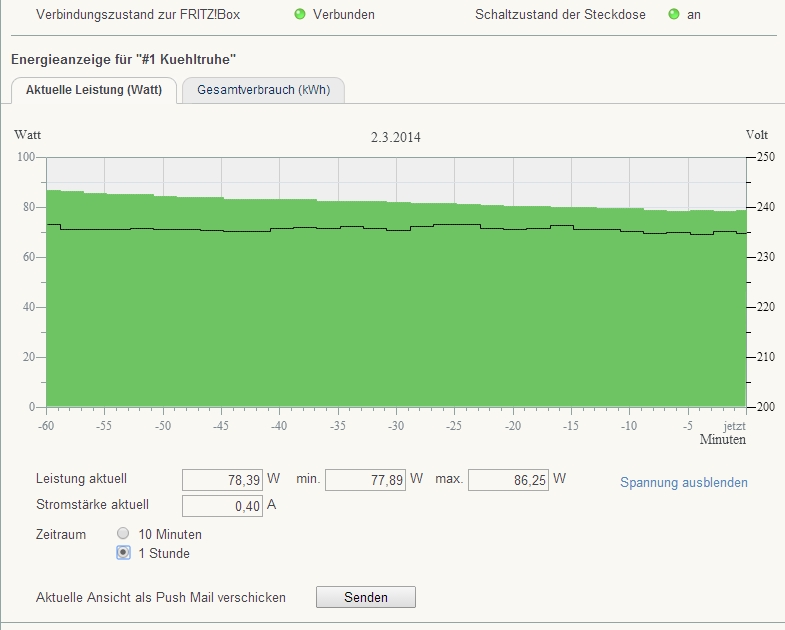785x630 pixels.
Task: Click the min. power field showing 77,89
Action: 365,481
